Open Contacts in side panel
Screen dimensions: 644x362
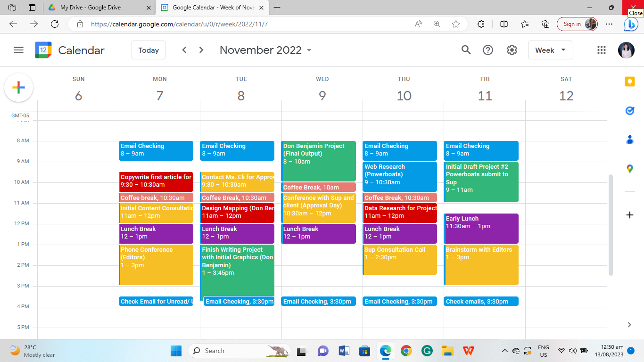pyautogui.click(x=629, y=140)
